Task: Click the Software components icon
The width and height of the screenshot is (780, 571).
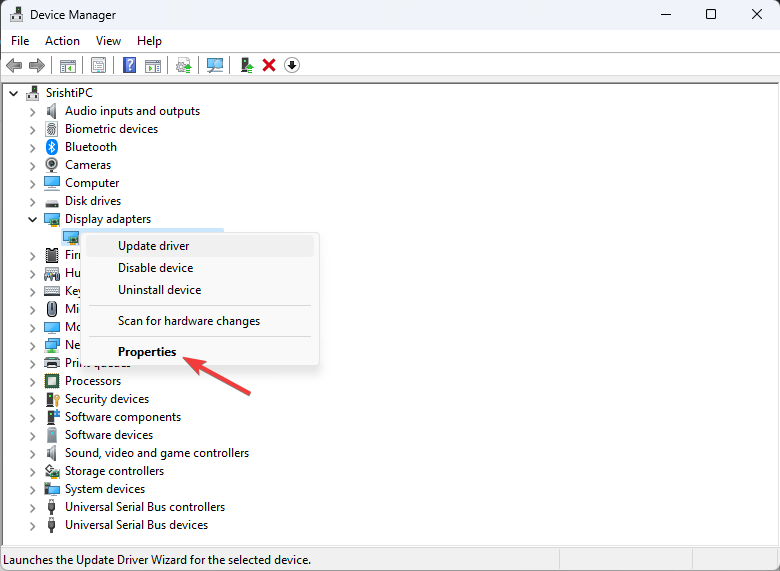Action: click(53, 416)
